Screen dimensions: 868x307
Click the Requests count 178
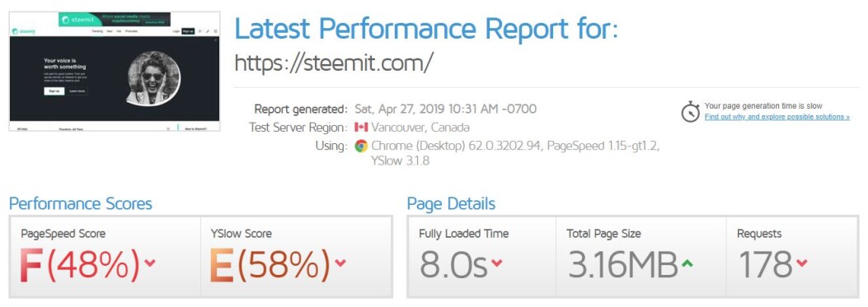pyautogui.click(x=766, y=264)
